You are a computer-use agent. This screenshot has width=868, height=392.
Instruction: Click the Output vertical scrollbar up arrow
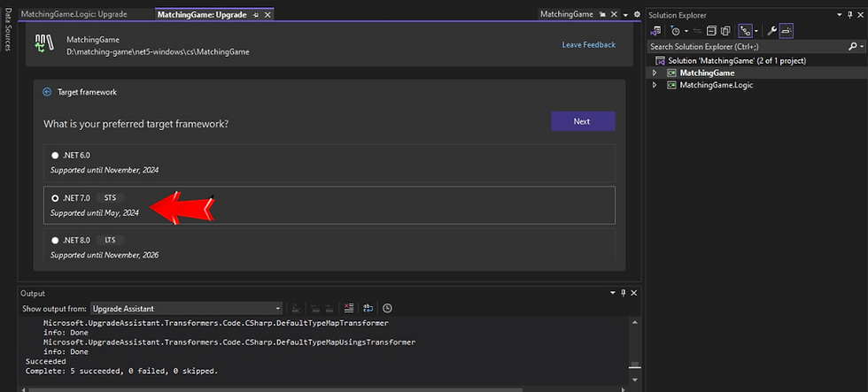pyautogui.click(x=635, y=323)
